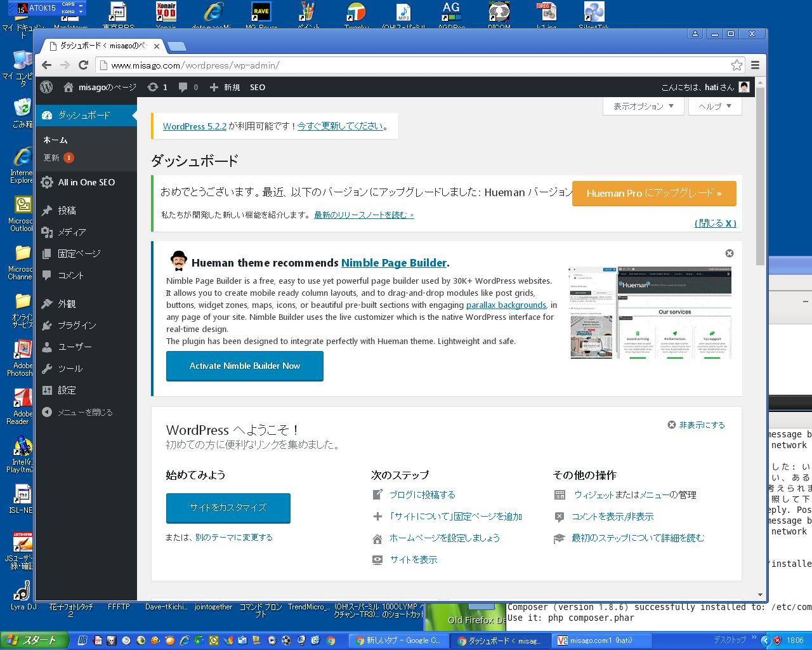Open the parallax backgrounds link
Image resolution: width=812 pixels, height=650 pixels.
click(x=506, y=305)
